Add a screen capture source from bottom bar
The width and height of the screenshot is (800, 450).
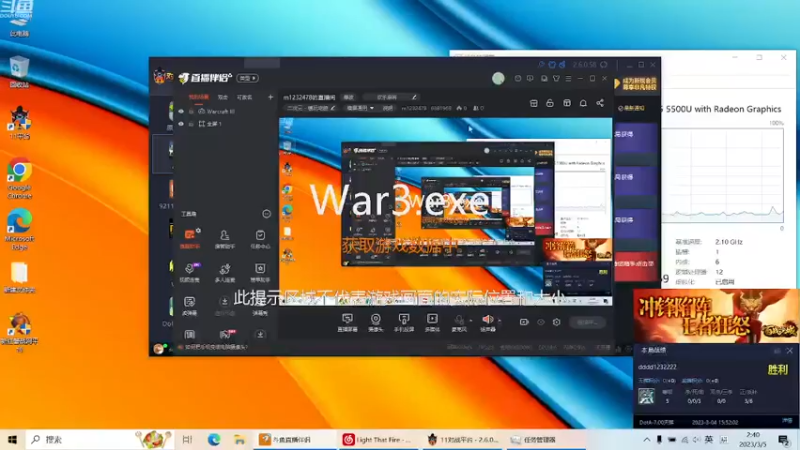(347, 322)
